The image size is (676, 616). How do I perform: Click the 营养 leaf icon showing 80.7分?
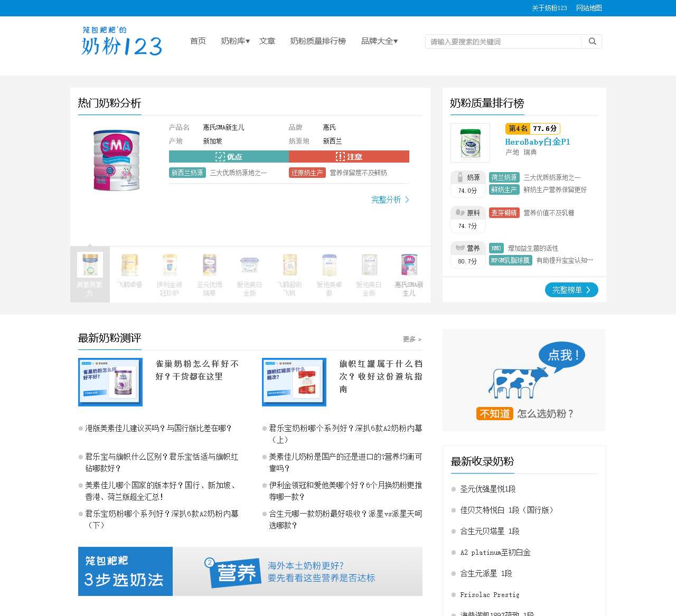click(459, 248)
